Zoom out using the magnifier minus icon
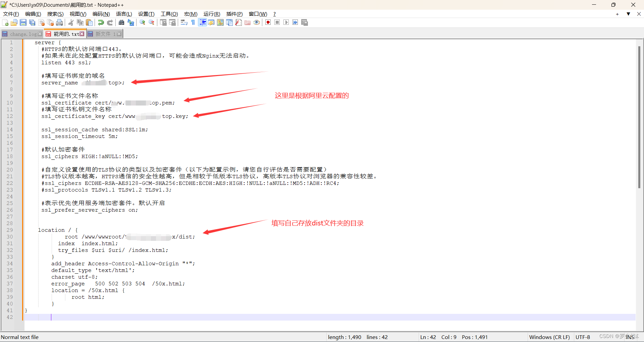This screenshot has height=342, width=644. pos(152,22)
